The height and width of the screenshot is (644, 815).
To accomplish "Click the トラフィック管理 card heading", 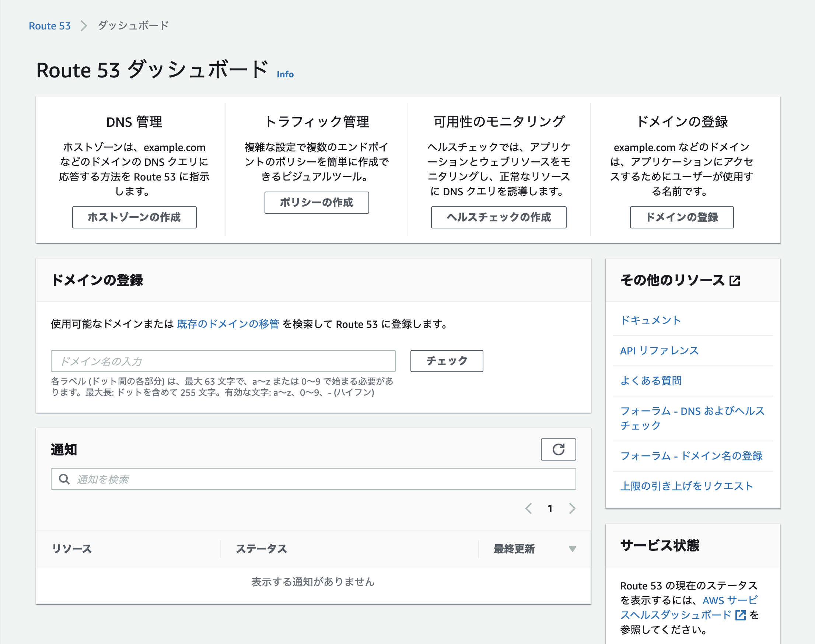I will [x=316, y=122].
